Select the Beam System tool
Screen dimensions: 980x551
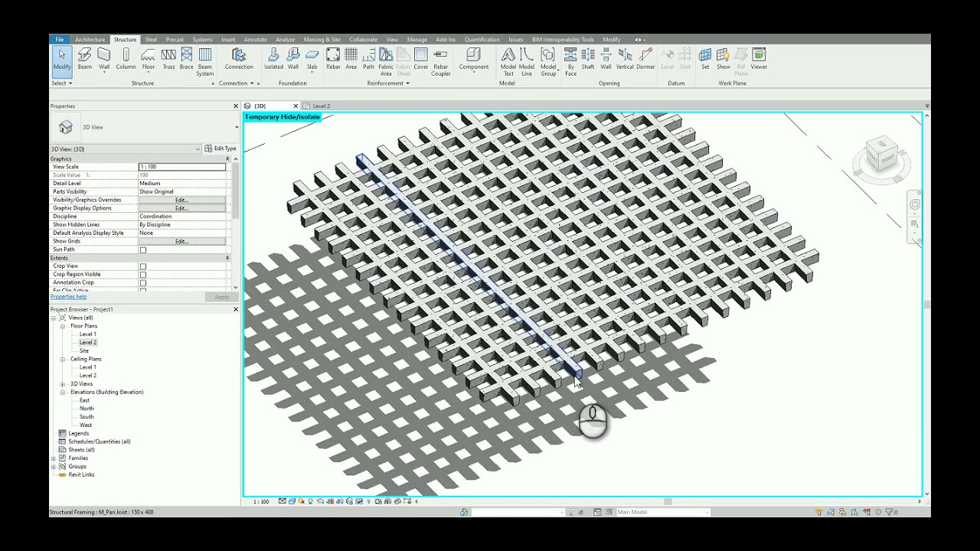pyautogui.click(x=205, y=62)
